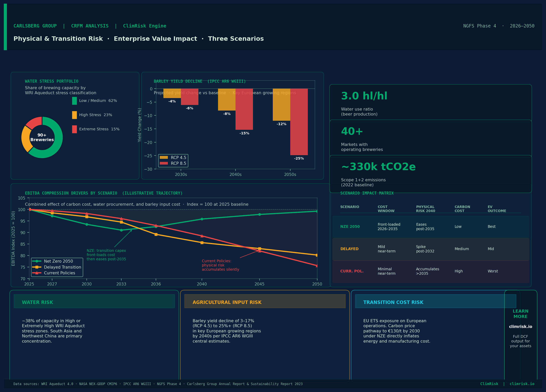Click the LEARN MORE heading
The image size is (546, 392).
(x=520, y=314)
